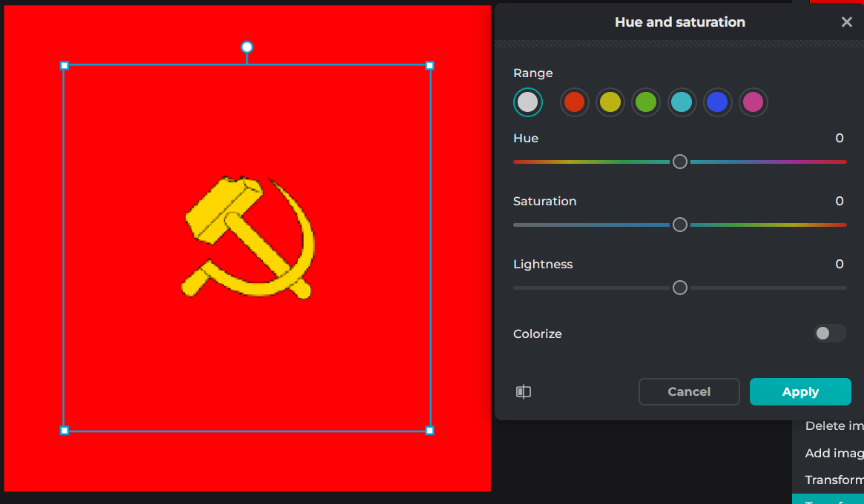Click the Saturation slider handle
864x504 pixels.
click(680, 225)
